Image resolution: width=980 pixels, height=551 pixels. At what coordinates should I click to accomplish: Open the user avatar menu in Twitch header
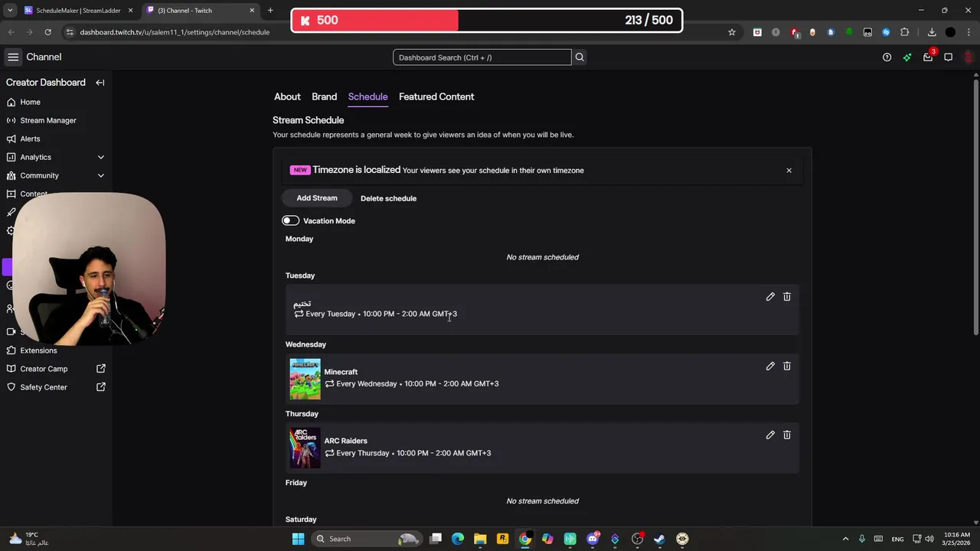(x=969, y=57)
